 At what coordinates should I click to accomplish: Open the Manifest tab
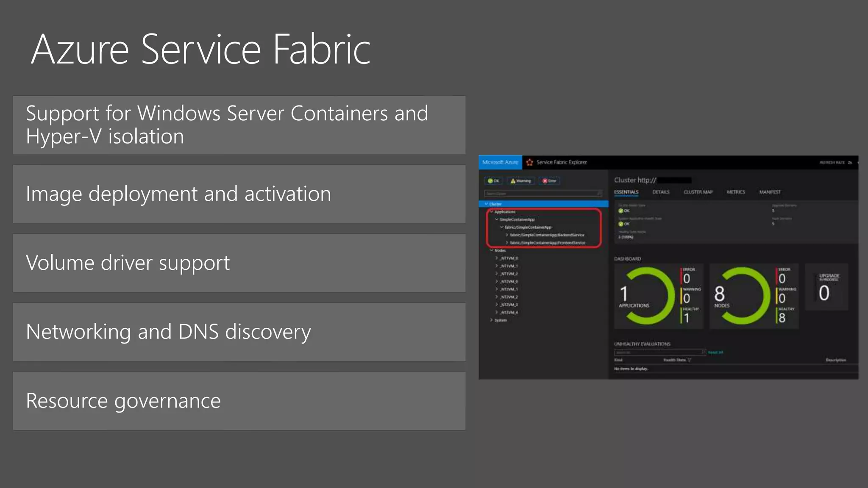coord(770,192)
